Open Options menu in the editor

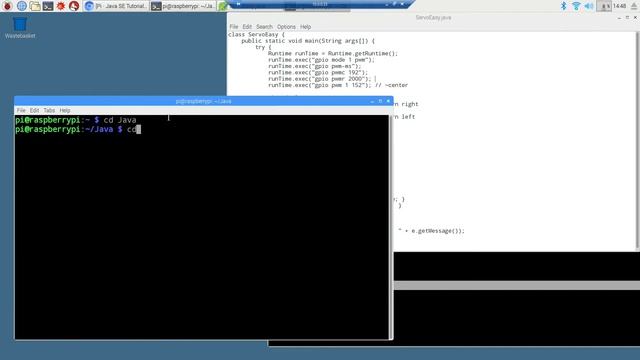[x=286, y=27]
